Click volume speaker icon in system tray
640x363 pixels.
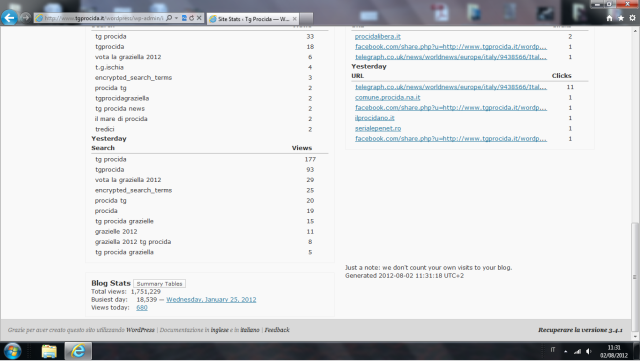(x=589, y=351)
